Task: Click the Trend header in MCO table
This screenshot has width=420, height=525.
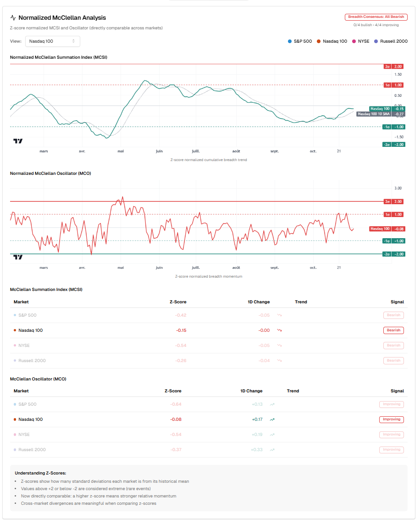Action: pos(293,391)
